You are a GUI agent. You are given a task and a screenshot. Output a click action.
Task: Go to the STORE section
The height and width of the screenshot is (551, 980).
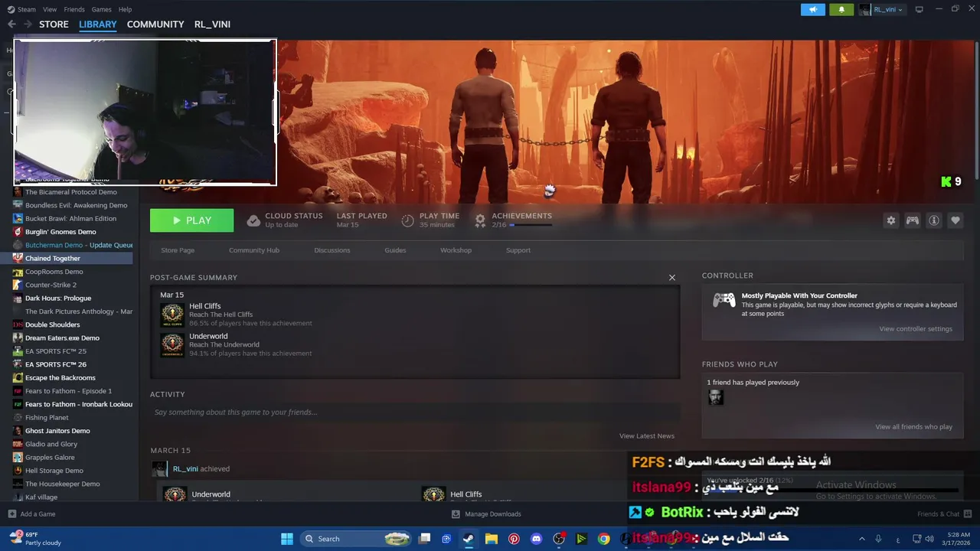pyautogui.click(x=54, y=24)
